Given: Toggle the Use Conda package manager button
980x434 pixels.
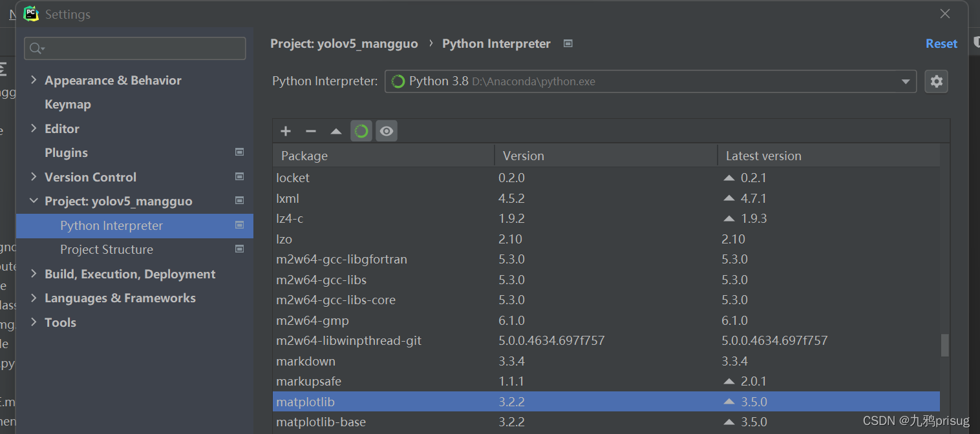Looking at the screenshot, I should point(361,131).
